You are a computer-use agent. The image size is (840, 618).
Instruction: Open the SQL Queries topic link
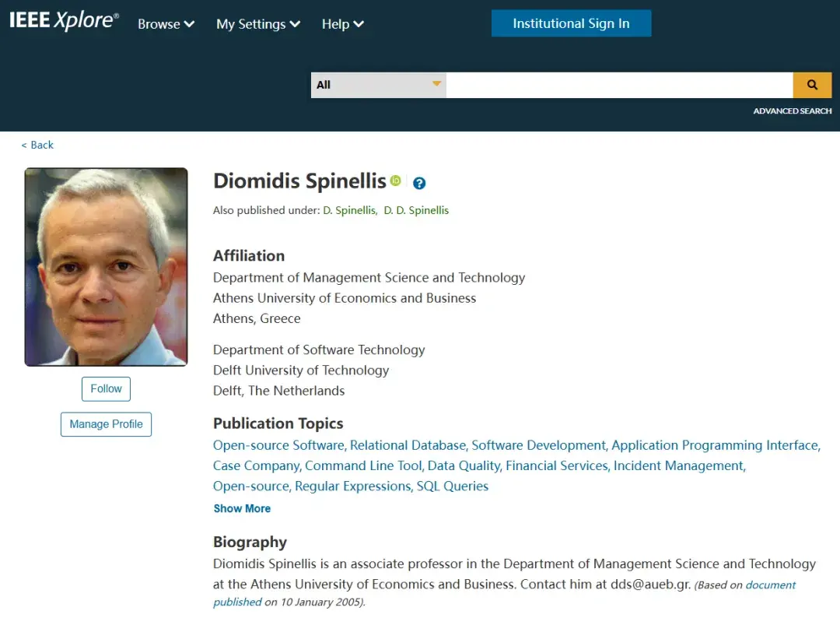(x=453, y=486)
